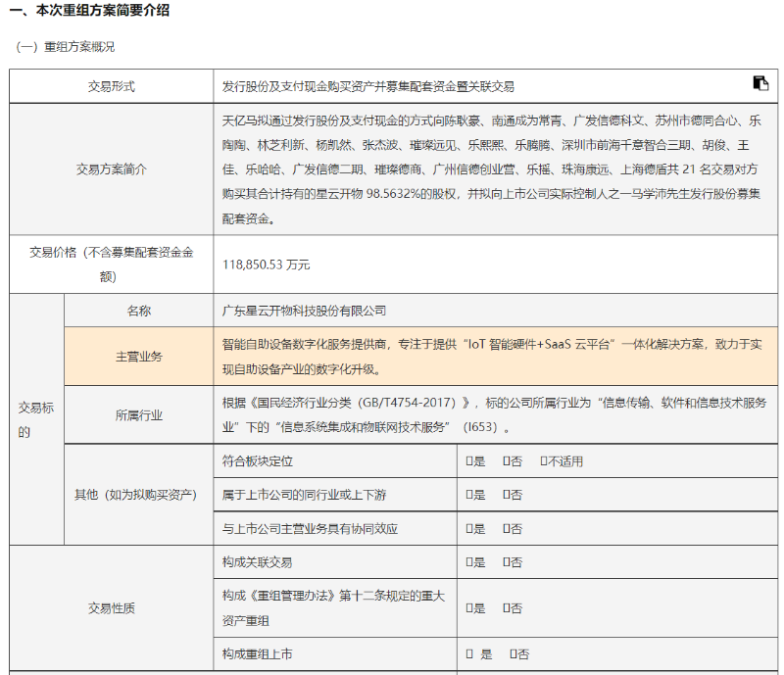Tick 否 checkbox for 符合板块定位
This screenshot has width=784, height=675.
(x=506, y=461)
